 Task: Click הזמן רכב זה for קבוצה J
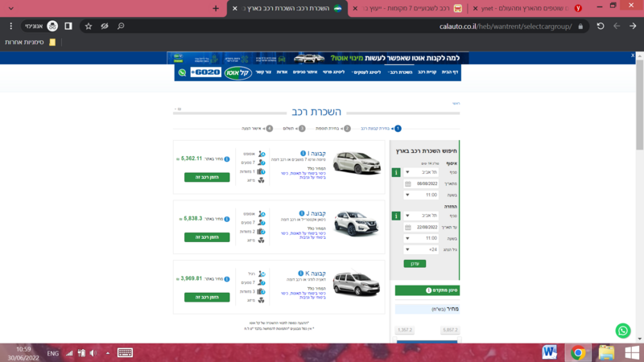(207, 237)
